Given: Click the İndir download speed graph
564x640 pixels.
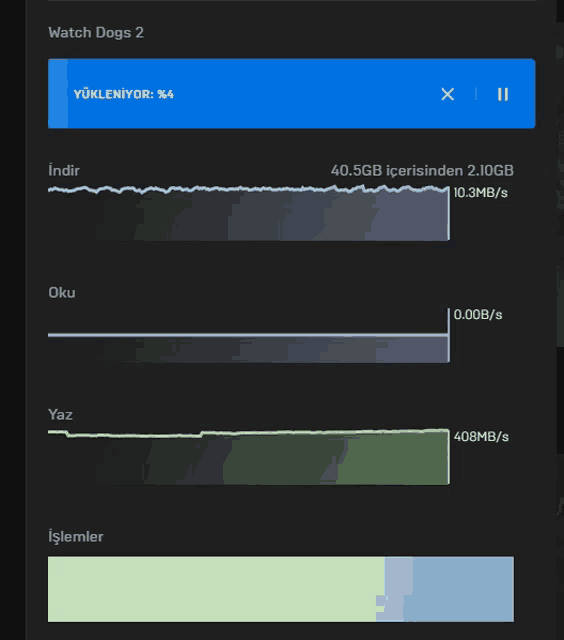Looking at the screenshot, I should (x=249, y=213).
